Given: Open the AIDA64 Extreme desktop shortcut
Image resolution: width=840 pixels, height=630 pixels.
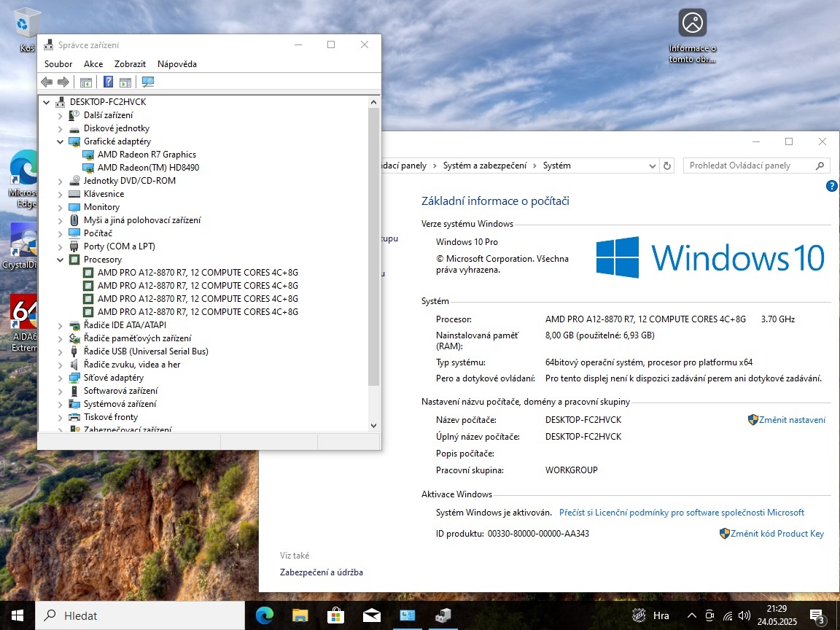Looking at the screenshot, I should coord(23,323).
